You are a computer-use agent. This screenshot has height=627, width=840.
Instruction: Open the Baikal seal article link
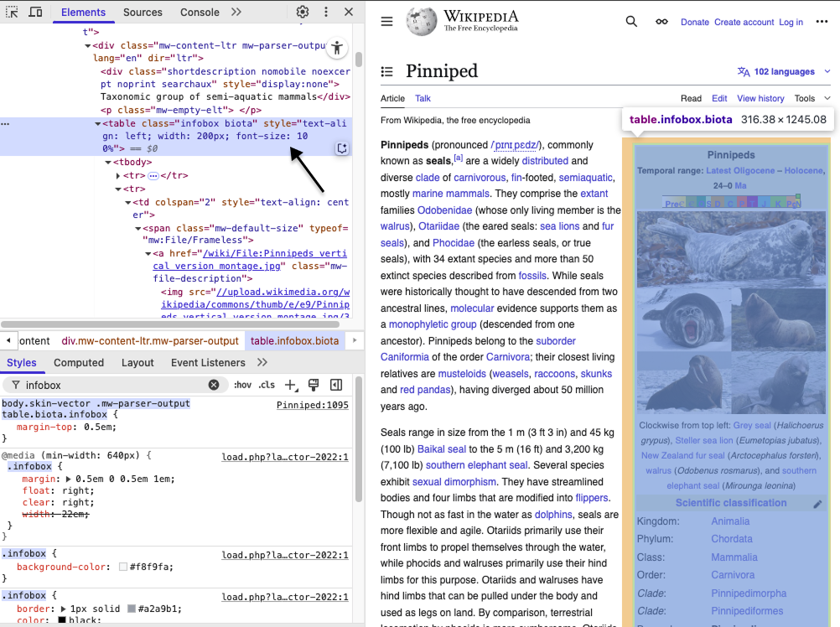pyautogui.click(x=441, y=449)
